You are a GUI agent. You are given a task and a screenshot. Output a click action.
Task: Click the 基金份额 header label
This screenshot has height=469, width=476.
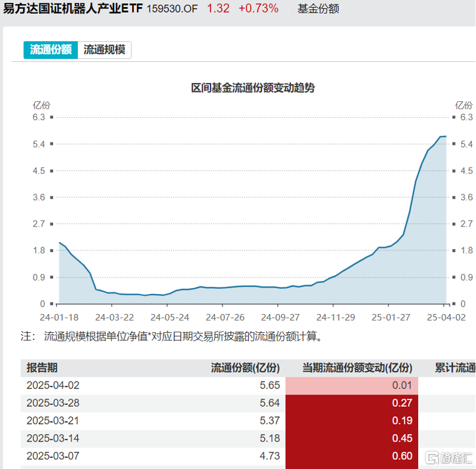click(318, 9)
